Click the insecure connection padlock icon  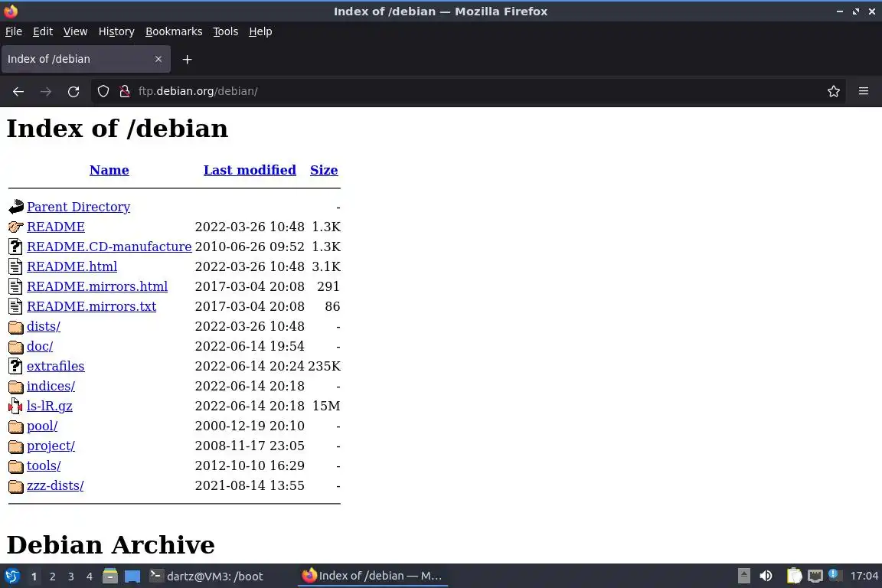coord(125,91)
